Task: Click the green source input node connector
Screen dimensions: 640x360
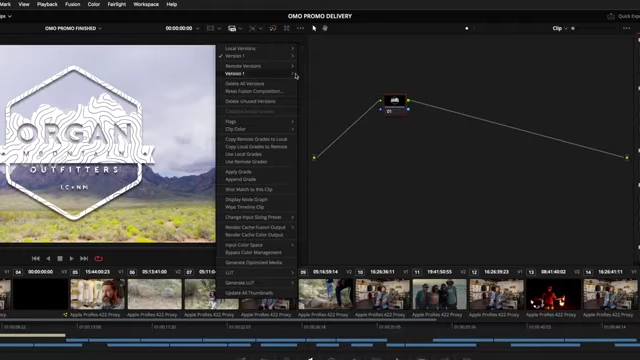Action: point(314,158)
